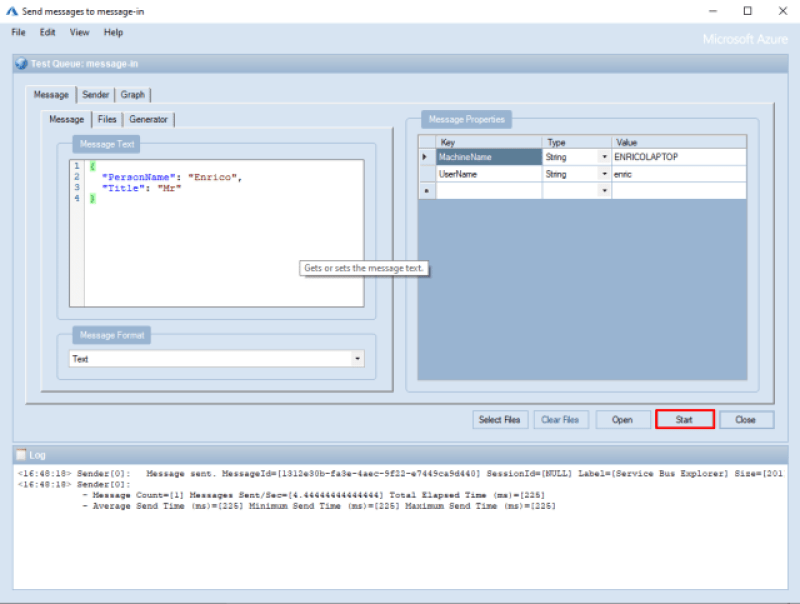Click the opening brace on line 1

pos(92,166)
